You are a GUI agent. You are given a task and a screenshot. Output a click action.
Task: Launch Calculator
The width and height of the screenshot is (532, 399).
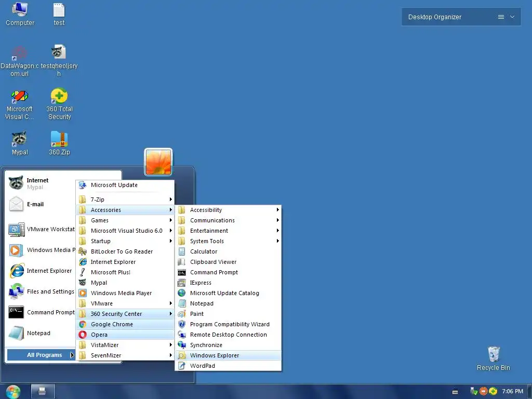coord(228,251)
